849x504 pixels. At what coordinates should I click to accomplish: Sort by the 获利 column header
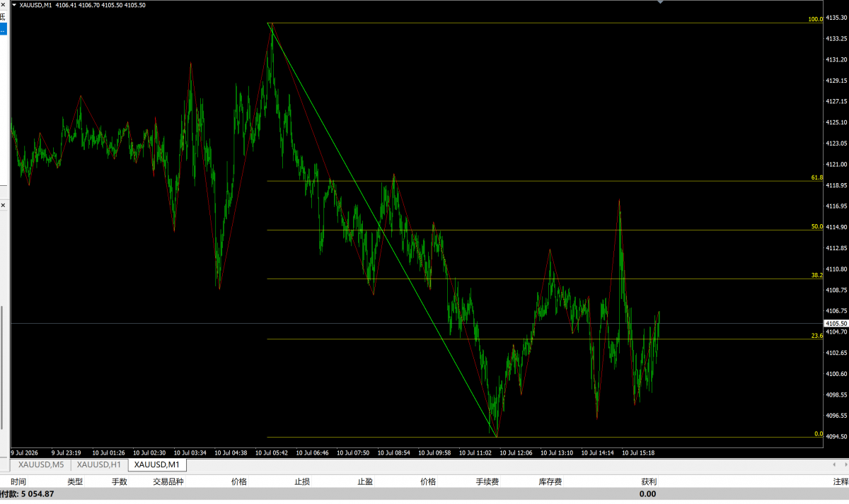pyautogui.click(x=649, y=482)
